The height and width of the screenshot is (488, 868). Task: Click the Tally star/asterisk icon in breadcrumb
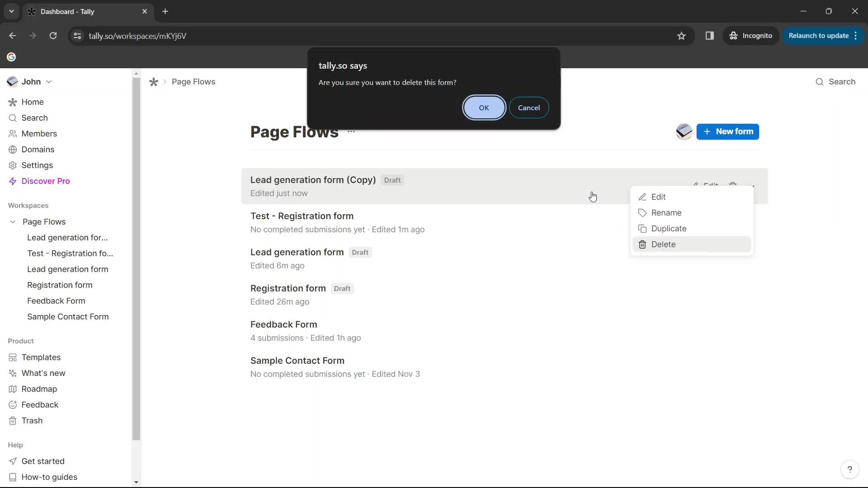pyautogui.click(x=154, y=82)
